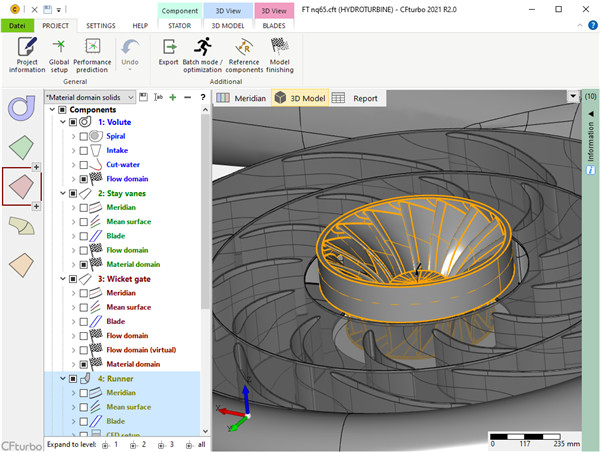Expand Stay vanes Mean surface item
The width and height of the screenshot is (600, 452).
coord(73,222)
